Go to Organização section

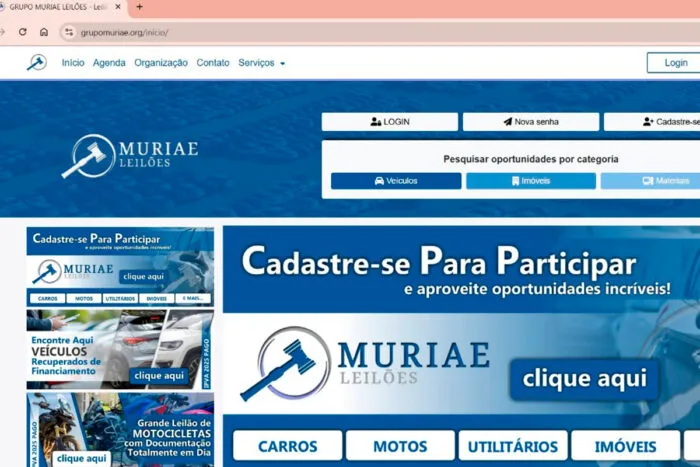[x=161, y=63]
